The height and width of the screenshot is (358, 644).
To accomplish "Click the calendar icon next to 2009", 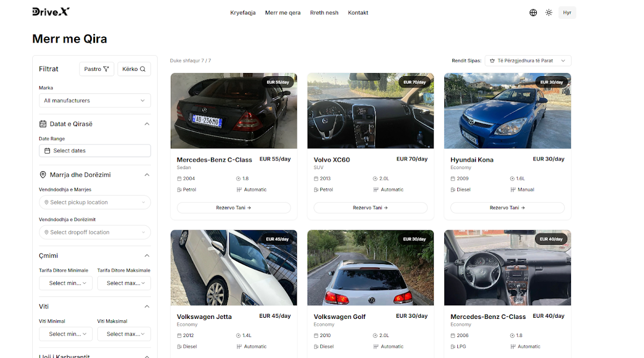I will (x=453, y=179).
